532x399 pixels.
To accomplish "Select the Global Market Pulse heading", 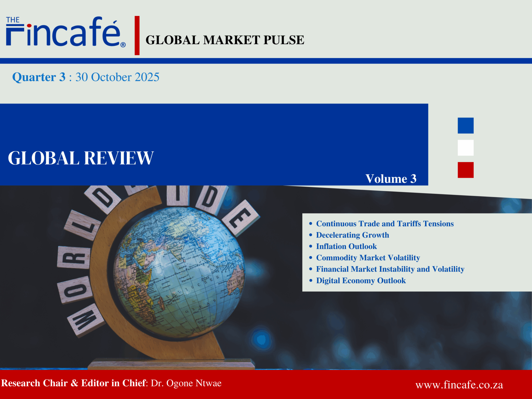I will pos(225,40).
